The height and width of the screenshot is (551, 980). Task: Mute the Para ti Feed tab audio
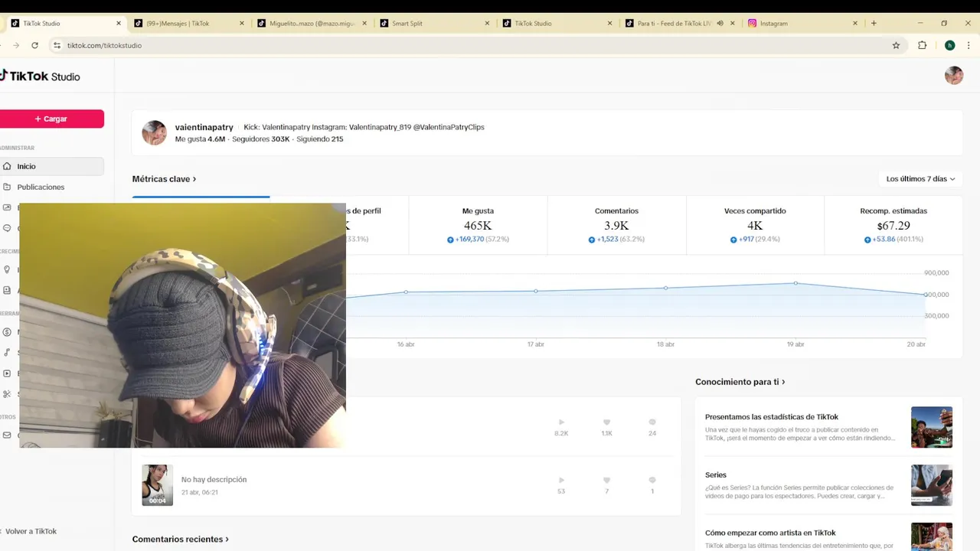[720, 23]
